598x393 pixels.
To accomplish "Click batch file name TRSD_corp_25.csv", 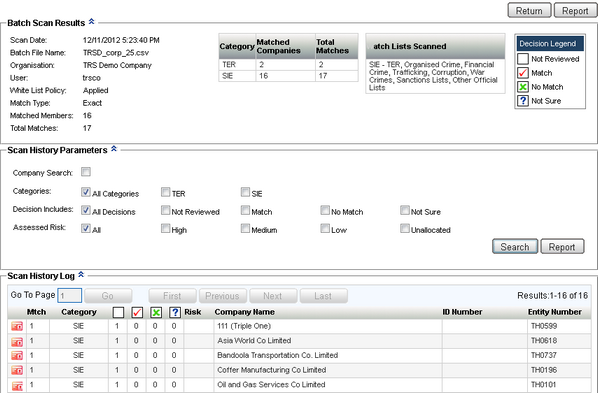I will point(116,53).
